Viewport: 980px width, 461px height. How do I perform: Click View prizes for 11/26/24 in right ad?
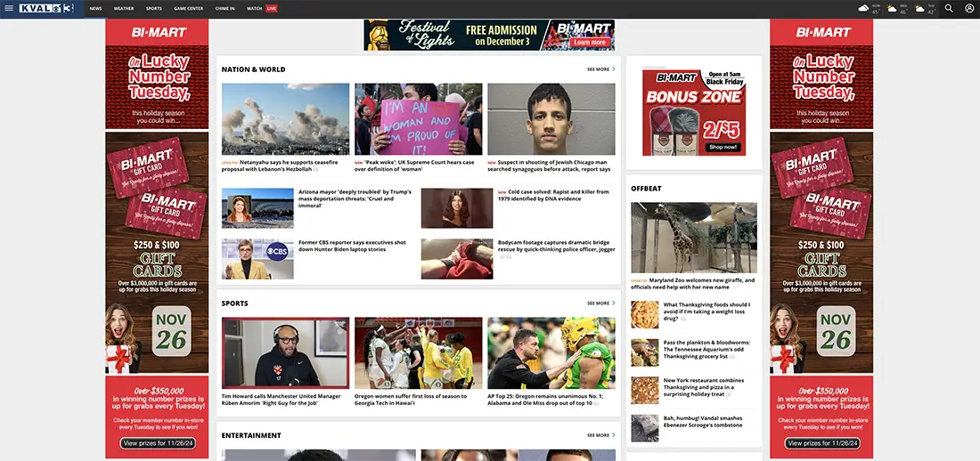pos(821,443)
